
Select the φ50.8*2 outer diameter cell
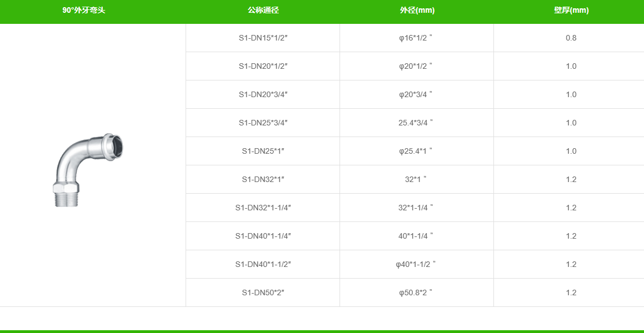click(417, 293)
